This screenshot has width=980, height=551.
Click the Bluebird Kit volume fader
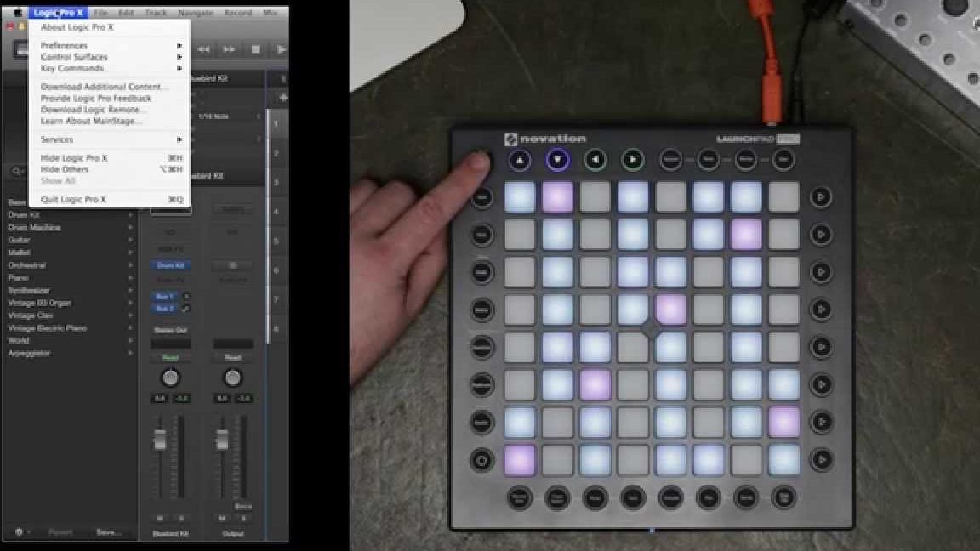(x=160, y=440)
